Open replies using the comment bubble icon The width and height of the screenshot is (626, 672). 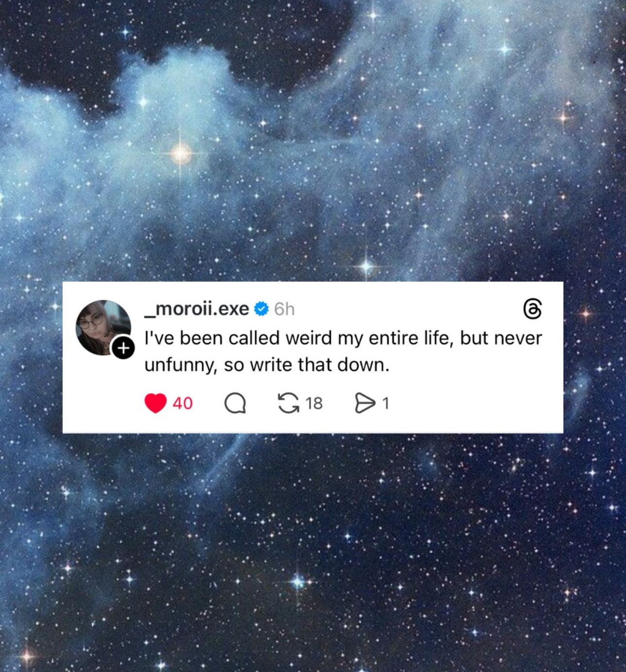point(235,403)
